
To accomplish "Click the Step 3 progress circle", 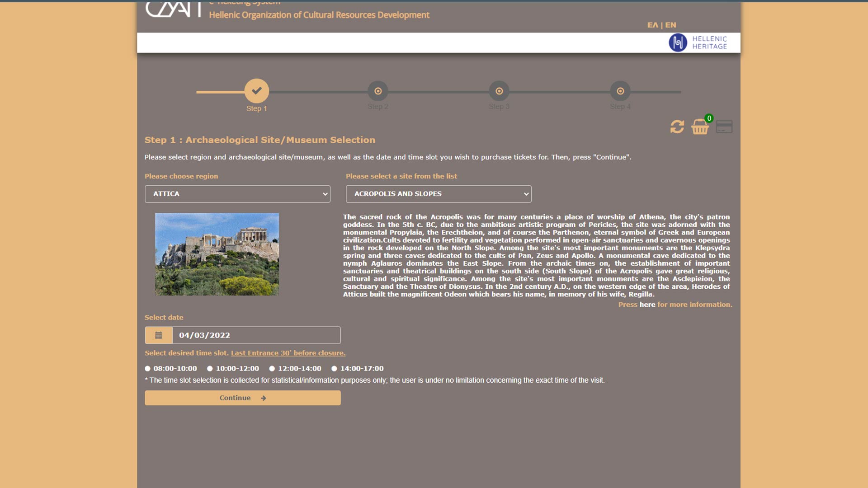I will (499, 91).
